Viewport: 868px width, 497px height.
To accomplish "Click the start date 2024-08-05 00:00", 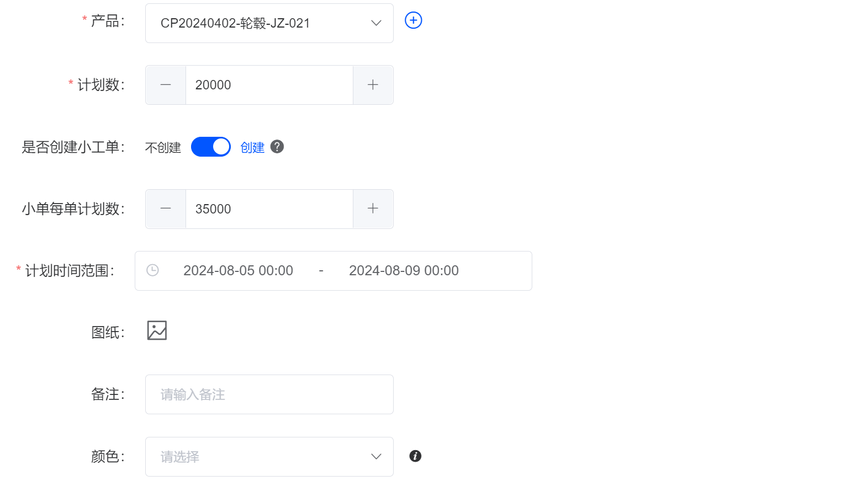I will (238, 271).
